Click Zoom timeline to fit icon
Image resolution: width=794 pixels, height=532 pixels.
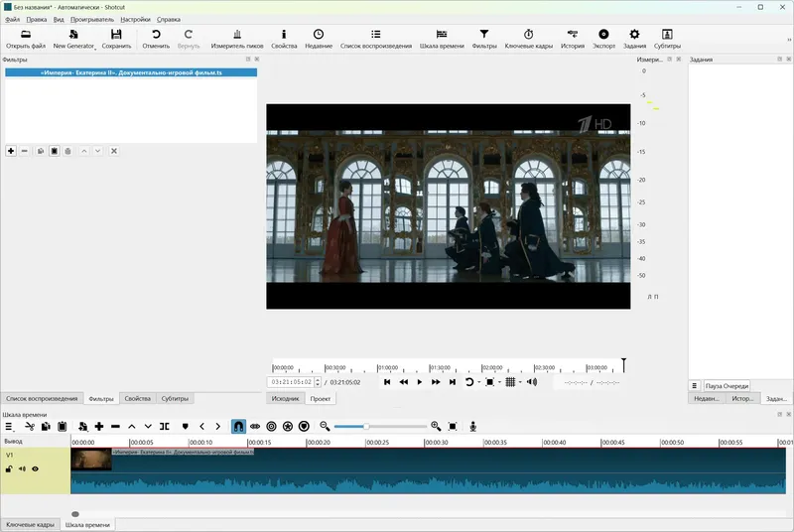coord(453,426)
